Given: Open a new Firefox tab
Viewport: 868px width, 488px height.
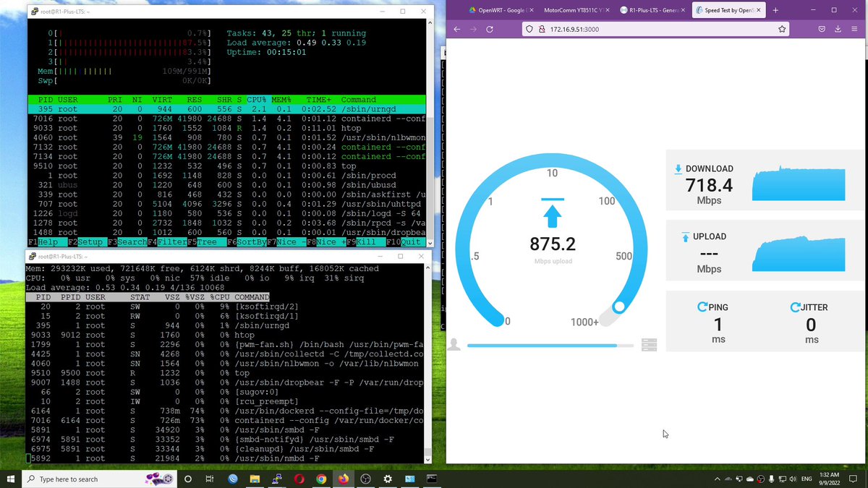Looking at the screenshot, I should coord(775,10).
